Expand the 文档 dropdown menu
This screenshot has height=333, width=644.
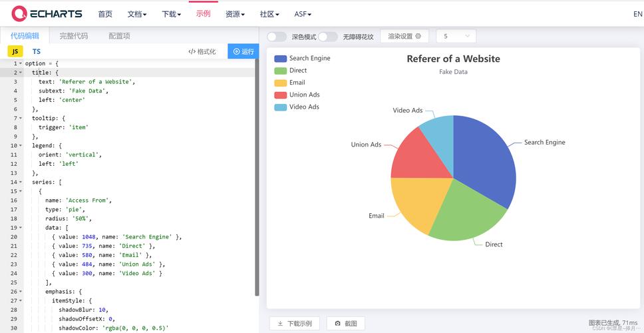coord(137,14)
